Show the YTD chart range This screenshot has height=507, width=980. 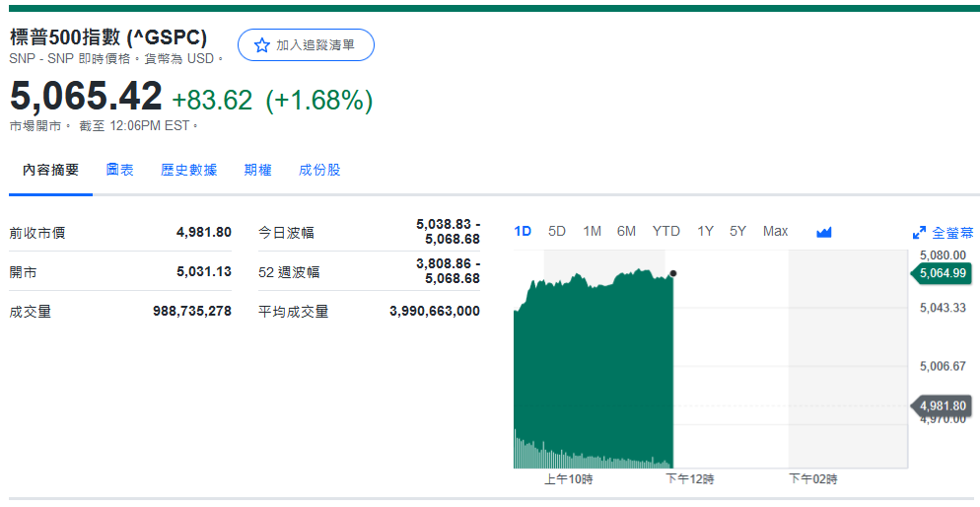pyautogui.click(x=665, y=231)
